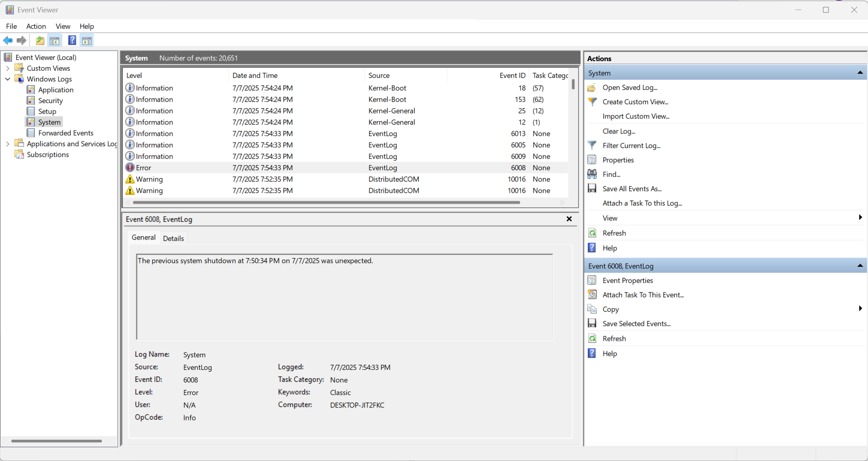
Task: Open Event Properties action
Action: point(628,280)
